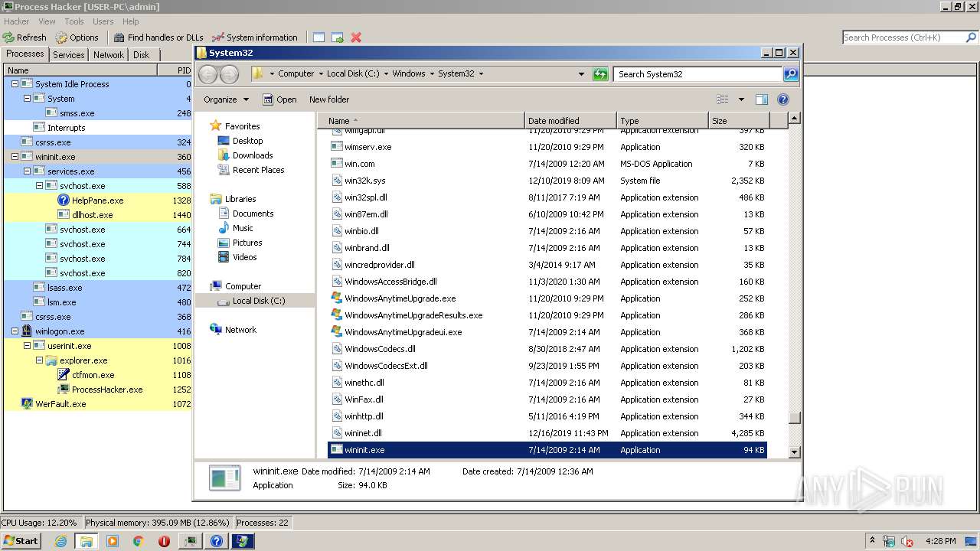
Task: Click in Search System32 field
Action: click(697, 74)
